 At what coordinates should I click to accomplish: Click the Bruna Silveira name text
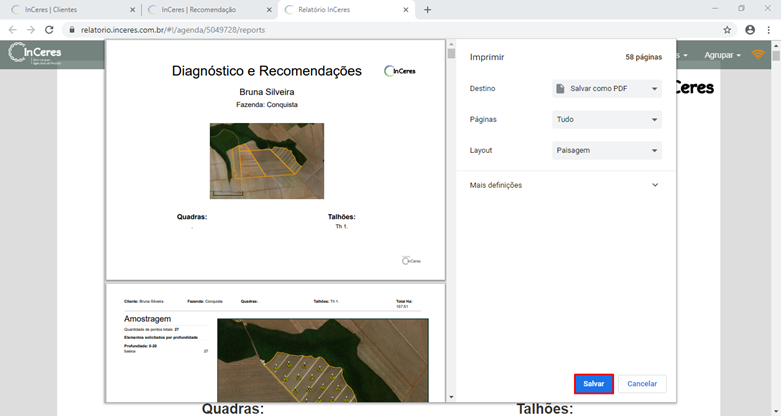266,92
